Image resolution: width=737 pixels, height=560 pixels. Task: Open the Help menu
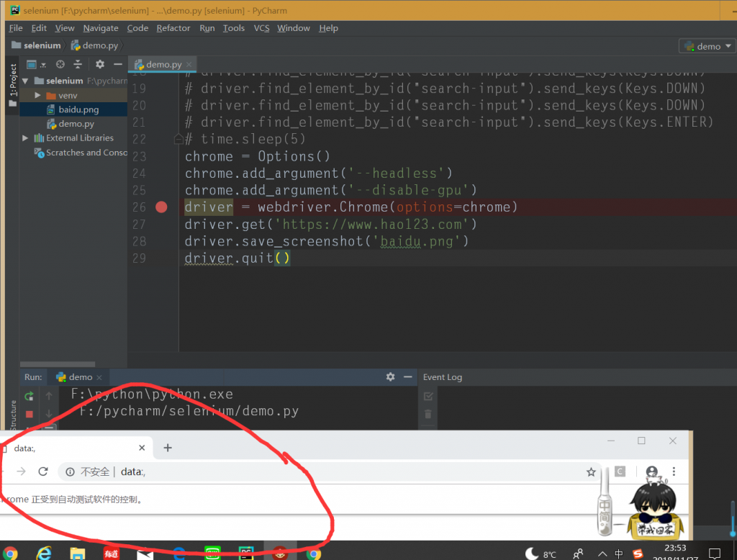[x=328, y=28]
